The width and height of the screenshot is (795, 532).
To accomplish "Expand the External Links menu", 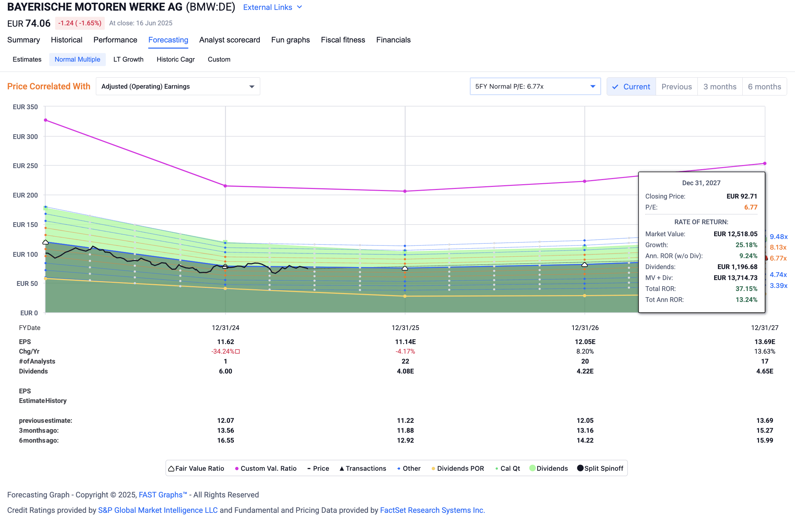I will click(x=272, y=7).
